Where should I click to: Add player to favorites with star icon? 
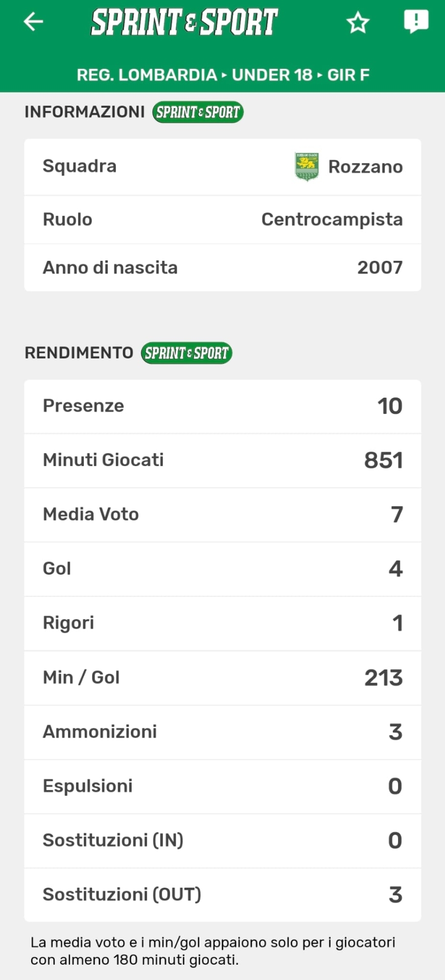358,22
